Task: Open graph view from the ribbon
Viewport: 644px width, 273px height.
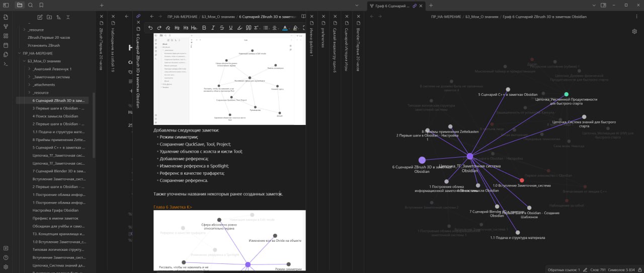Action: 6,26
